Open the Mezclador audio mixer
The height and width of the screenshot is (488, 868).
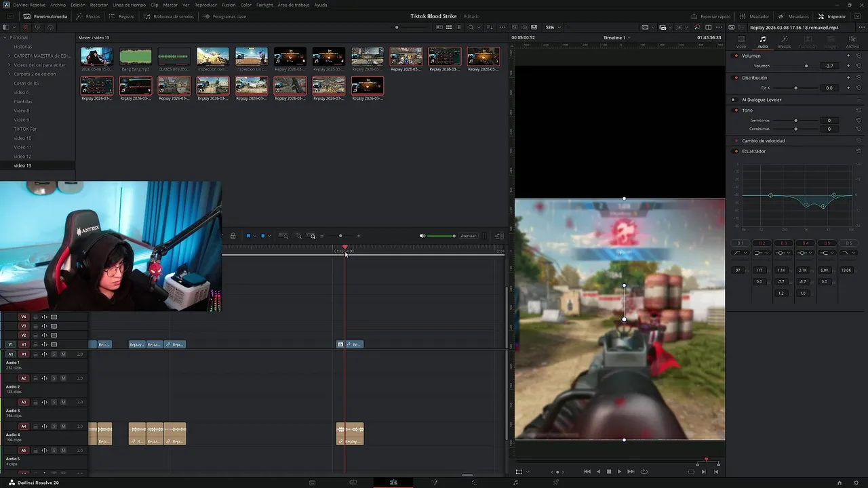755,16
